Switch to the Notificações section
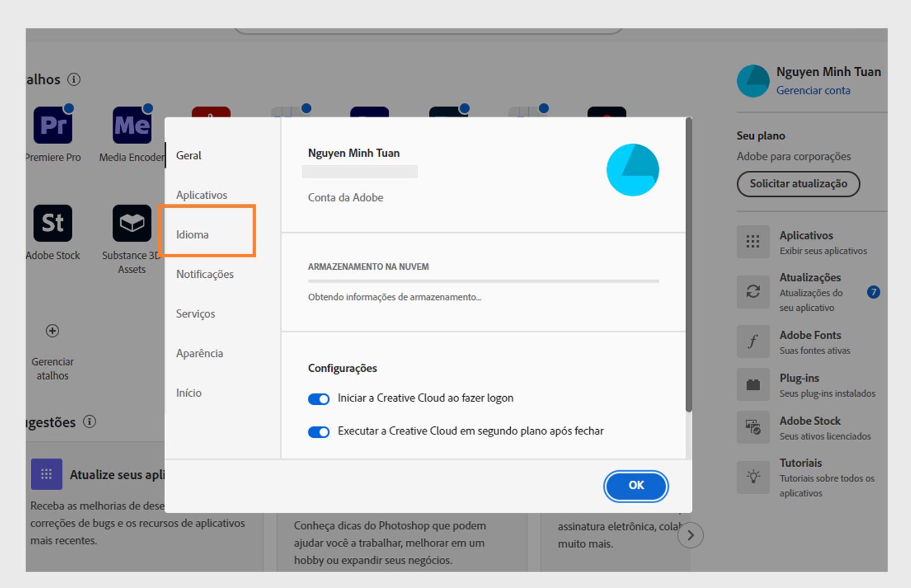 click(x=205, y=274)
